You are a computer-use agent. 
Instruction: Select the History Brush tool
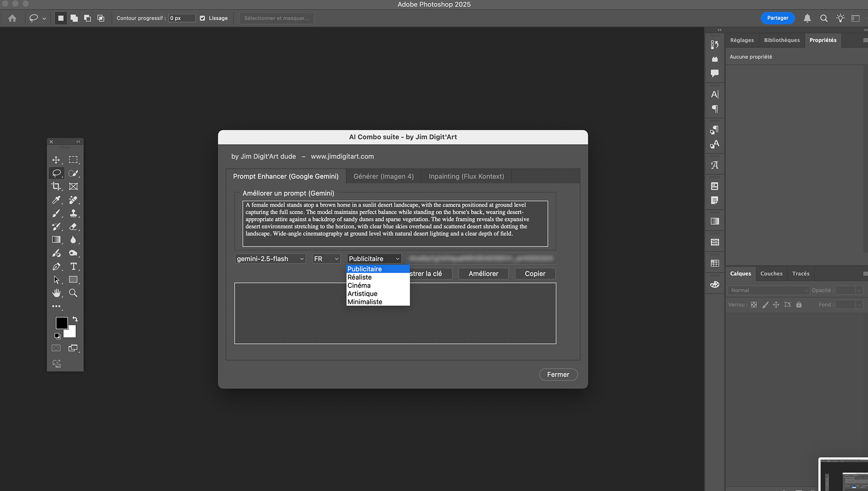[x=56, y=227]
